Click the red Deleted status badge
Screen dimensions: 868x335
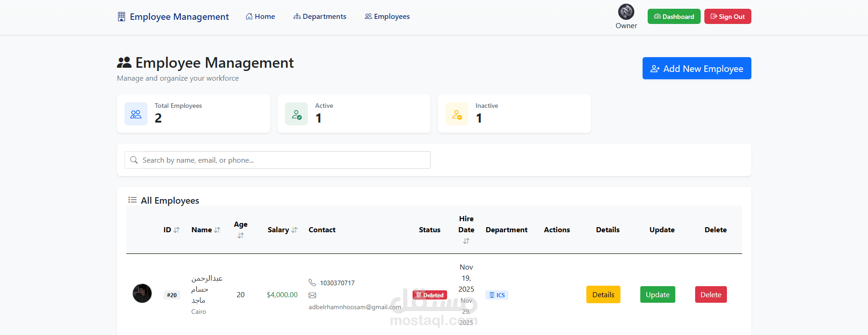coord(430,295)
